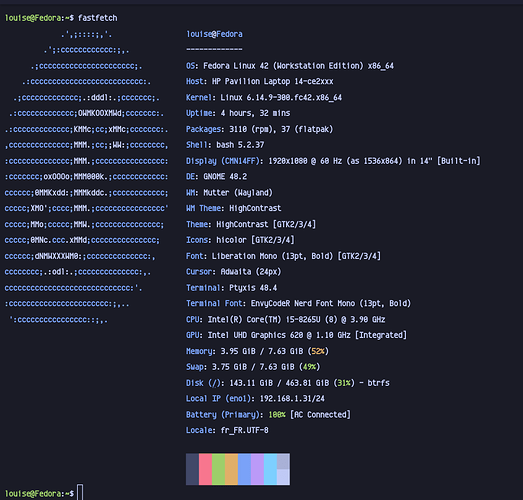
Task: Select the CPU: Intel Core i5-8265U line
Action: (286, 319)
